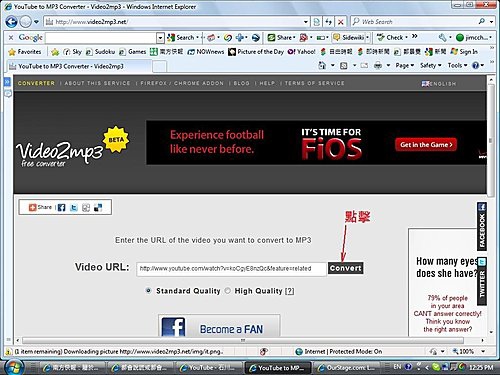Open the Games favorites link
The width and height of the screenshot is (500, 375).
[133, 52]
